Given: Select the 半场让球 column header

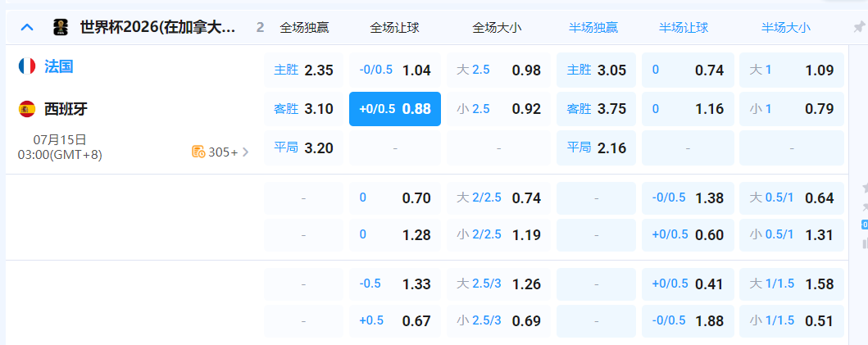Looking at the screenshot, I should pyautogui.click(x=684, y=28).
